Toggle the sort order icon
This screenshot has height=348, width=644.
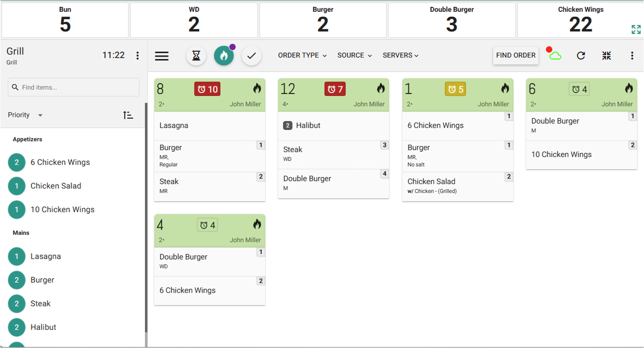(128, 115)
